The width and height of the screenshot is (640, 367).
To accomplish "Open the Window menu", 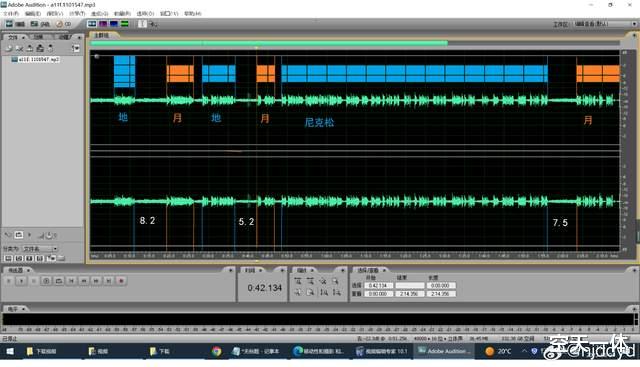I will click(x=169, y=13).
